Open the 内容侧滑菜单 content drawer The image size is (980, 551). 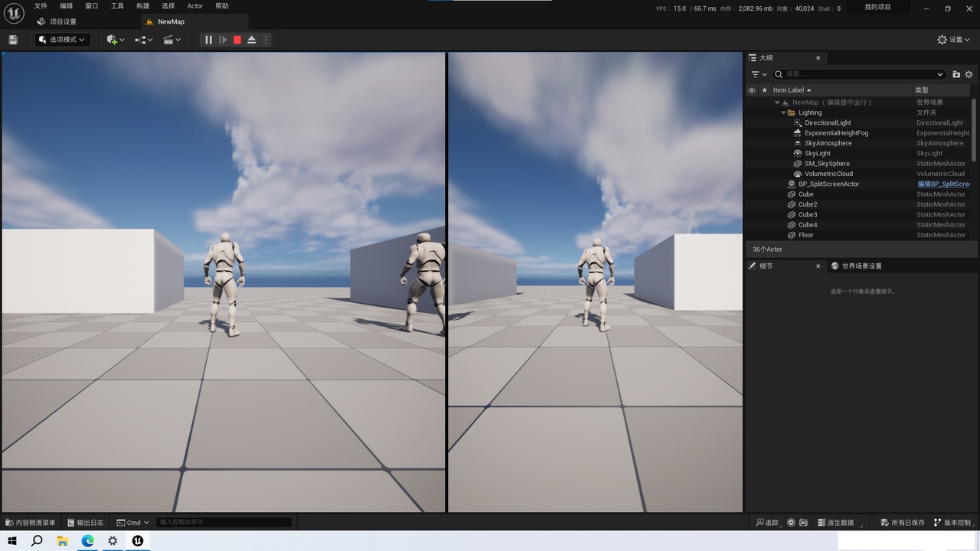coord(31,523)
